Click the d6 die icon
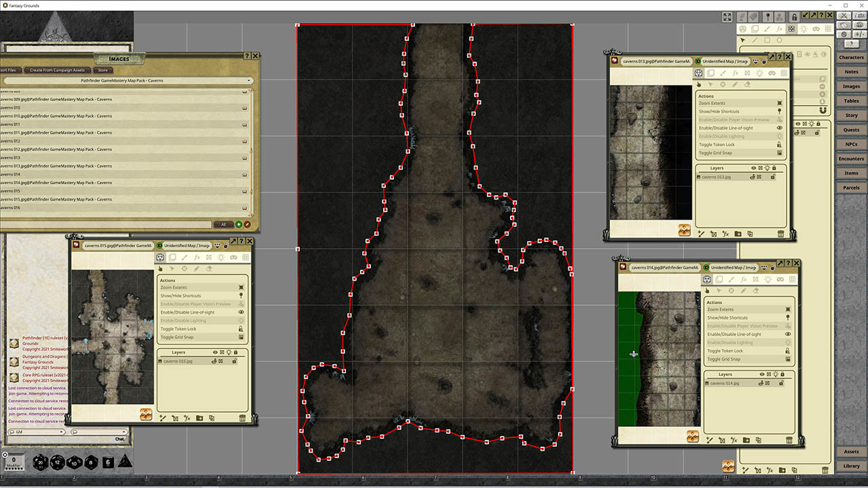Viewport: 868px width, 488px height. point(108,463)
